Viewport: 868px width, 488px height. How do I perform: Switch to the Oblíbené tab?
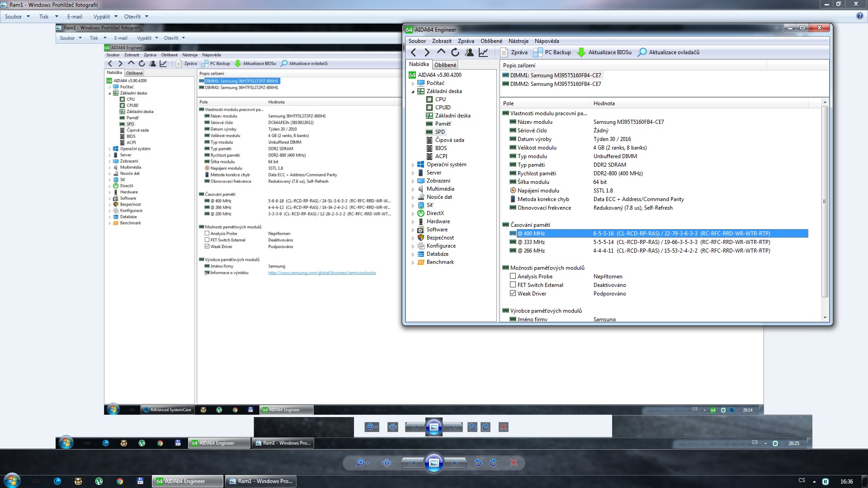pos(445,65)
